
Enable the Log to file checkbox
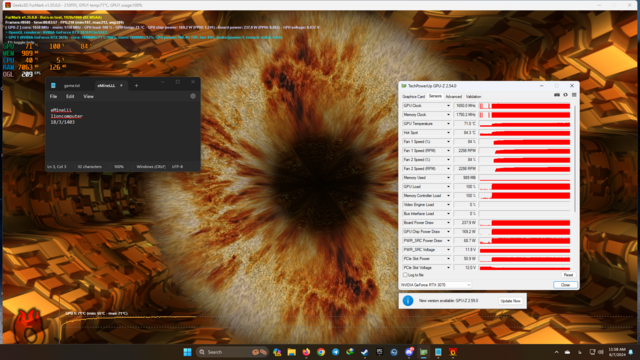pyautogui.click(x=405, y=275)
